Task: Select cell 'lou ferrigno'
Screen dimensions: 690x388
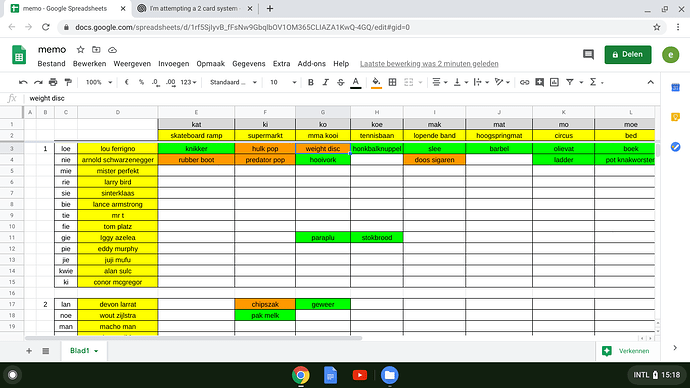Action: (117, 149)
